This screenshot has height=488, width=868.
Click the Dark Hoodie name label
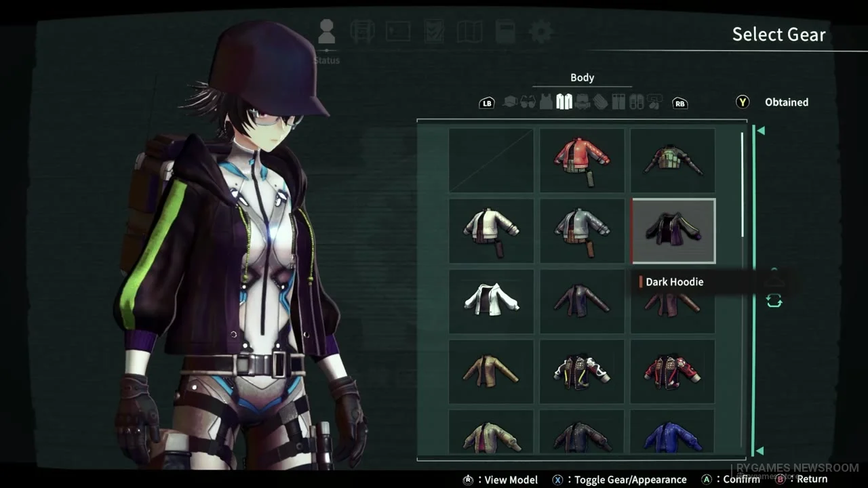[674, 282]
